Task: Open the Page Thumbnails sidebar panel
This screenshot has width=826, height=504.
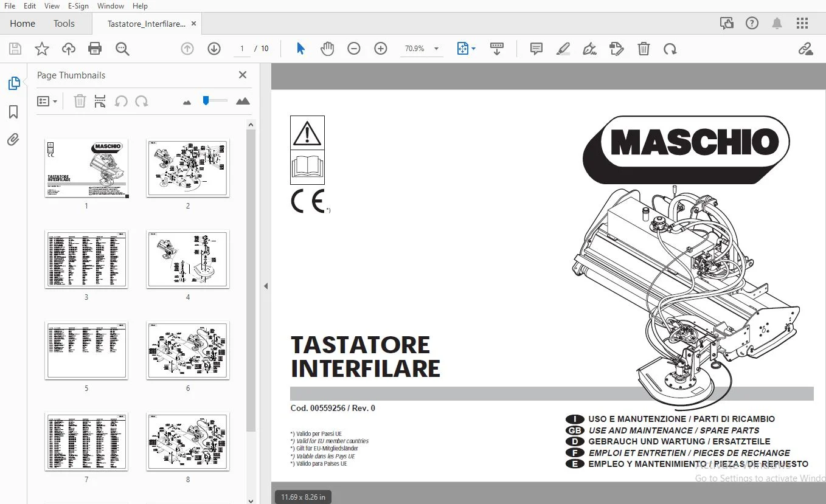Action: point(13,83)
